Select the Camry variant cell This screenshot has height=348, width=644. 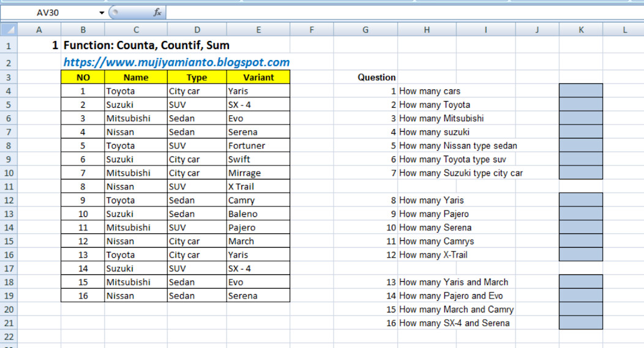258,200
